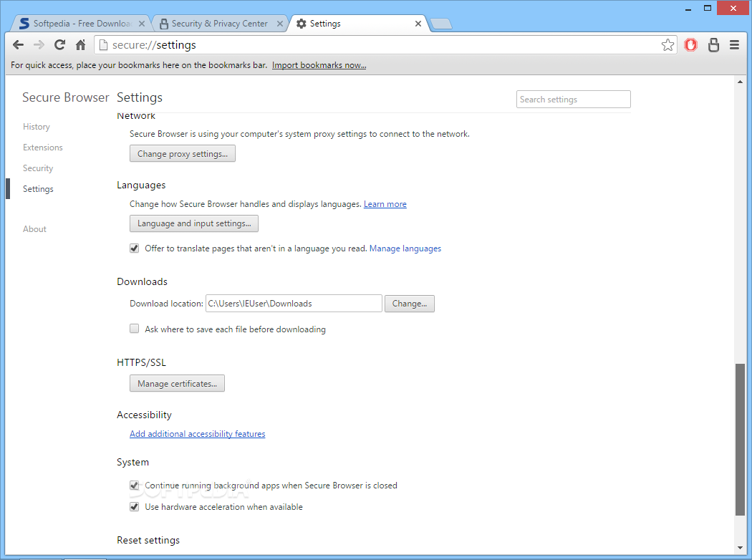Open Manage certificates
This screenshot has width=752, height=560.
tap(177, 384)
